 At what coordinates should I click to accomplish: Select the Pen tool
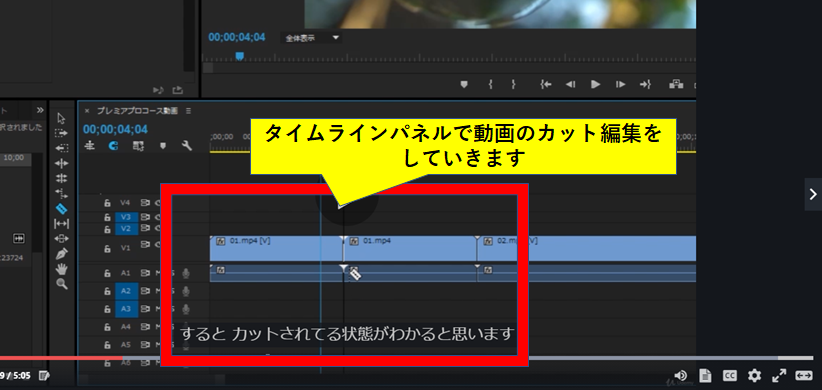[x=61, y=254]
